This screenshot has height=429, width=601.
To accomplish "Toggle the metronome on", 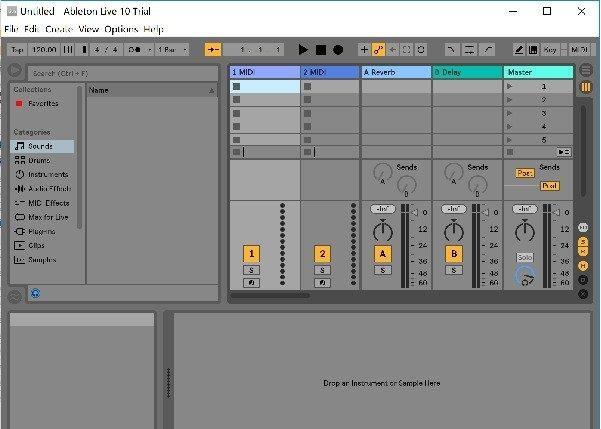I will (x=135, y=50).
